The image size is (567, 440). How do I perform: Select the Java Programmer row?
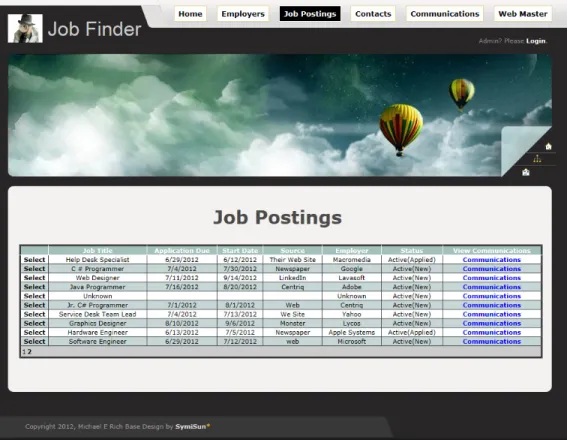34,287
